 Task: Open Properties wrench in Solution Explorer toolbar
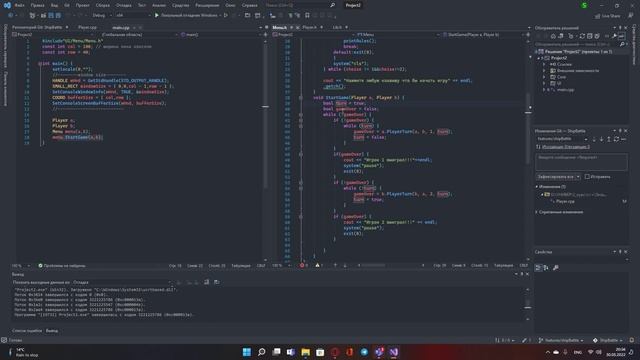614,36
